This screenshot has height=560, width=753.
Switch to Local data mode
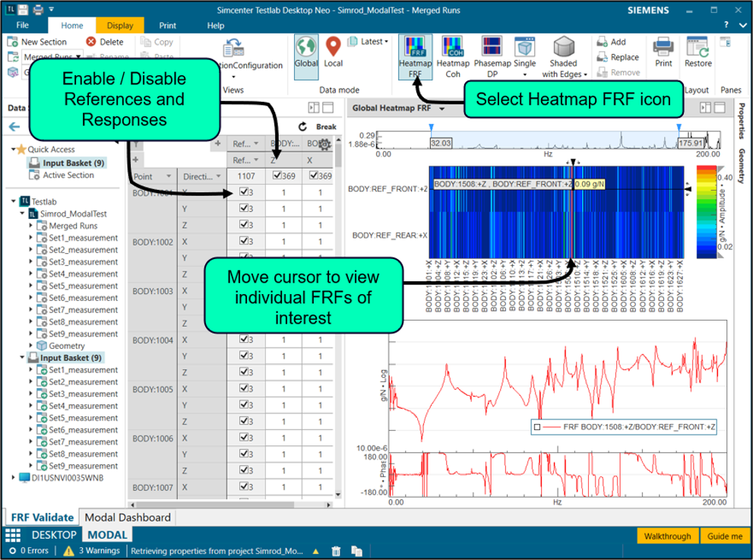[x=333, y=52]
